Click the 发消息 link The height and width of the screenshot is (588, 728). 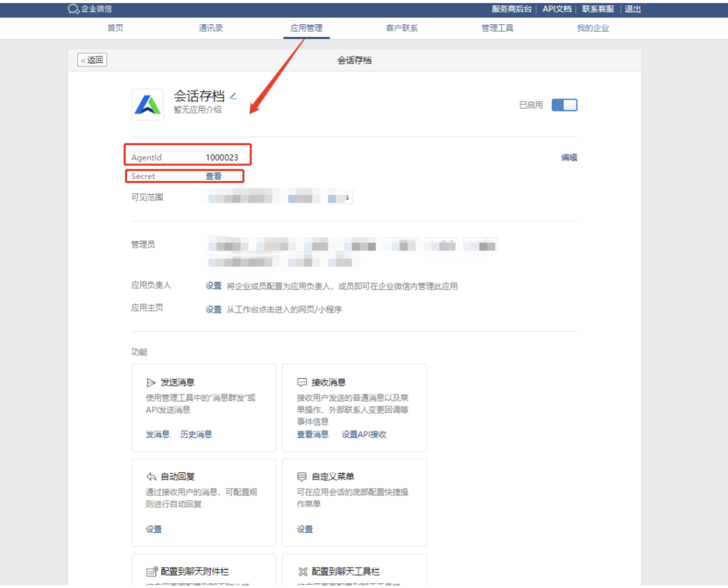tap(158, 434)
